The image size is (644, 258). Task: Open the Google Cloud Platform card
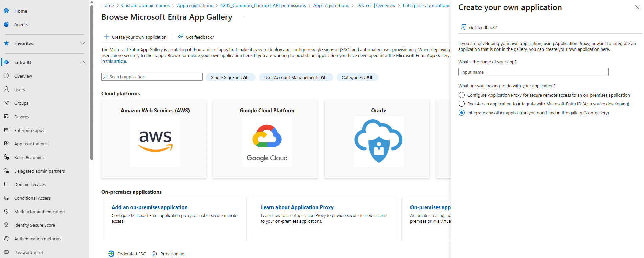click(265, 139)
